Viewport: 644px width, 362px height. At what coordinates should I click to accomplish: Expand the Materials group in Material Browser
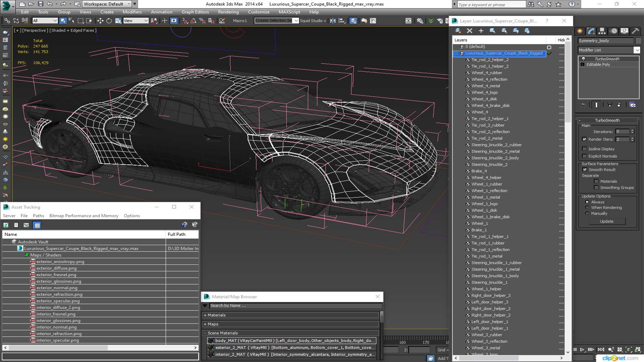pyautogui.click(x=291, y=315)
